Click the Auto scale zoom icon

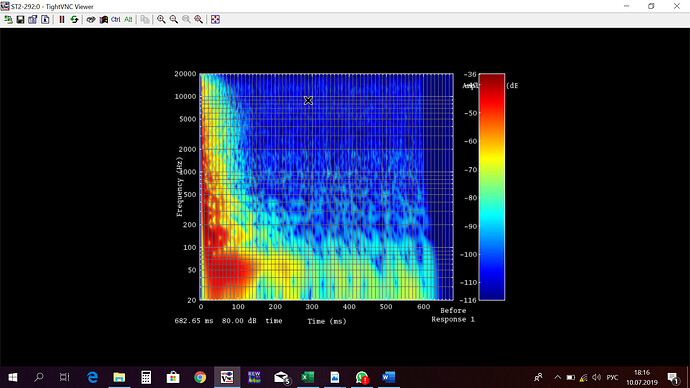[x=198, y=19]
